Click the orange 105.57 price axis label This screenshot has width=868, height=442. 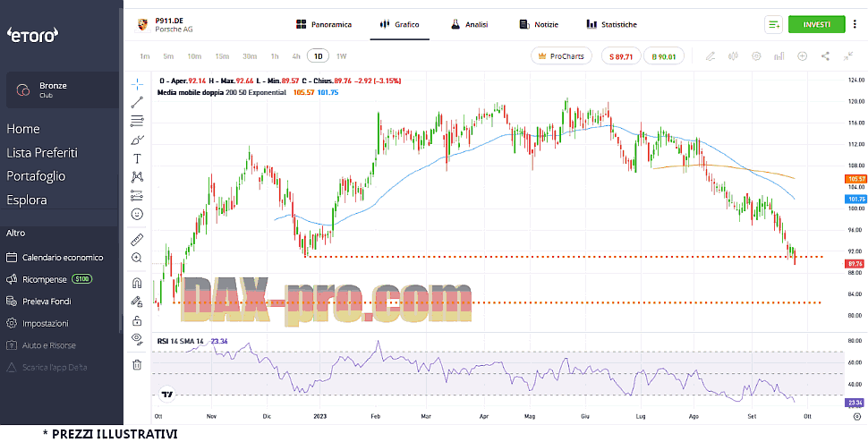(x=855, y=179)
